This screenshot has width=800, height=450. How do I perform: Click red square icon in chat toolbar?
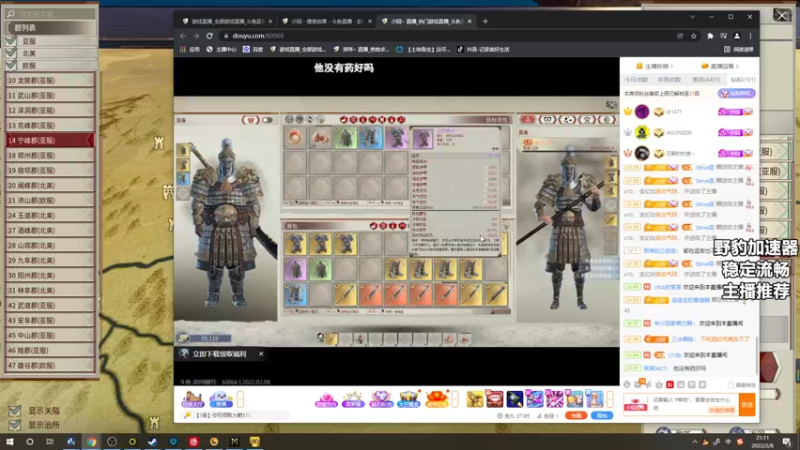pos(670,385)
